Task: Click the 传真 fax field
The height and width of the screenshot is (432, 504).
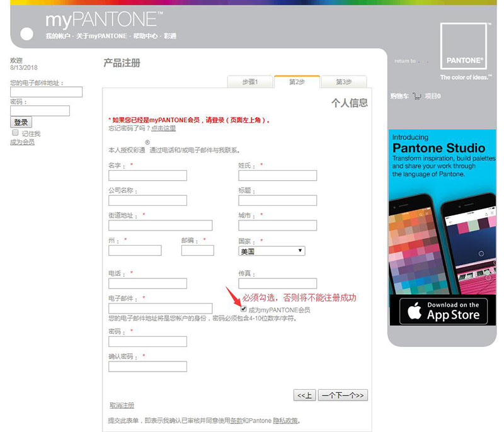Action: click(277, 283)
